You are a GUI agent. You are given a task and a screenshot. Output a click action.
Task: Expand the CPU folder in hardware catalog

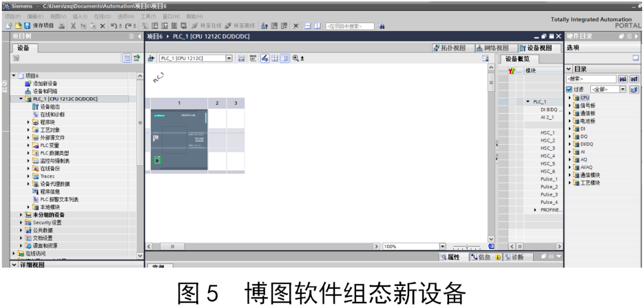click(x=570, y=98)
